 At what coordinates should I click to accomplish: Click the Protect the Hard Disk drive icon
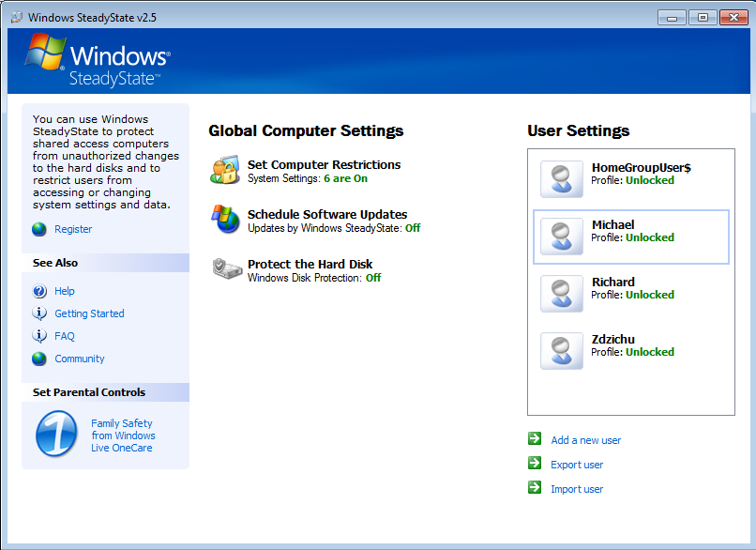coord(227,268)
